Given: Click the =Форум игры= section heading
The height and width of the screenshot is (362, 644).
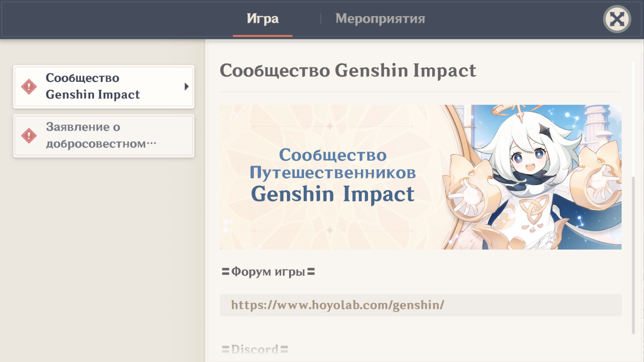Looking at the screenshot, I should point(268,271).
